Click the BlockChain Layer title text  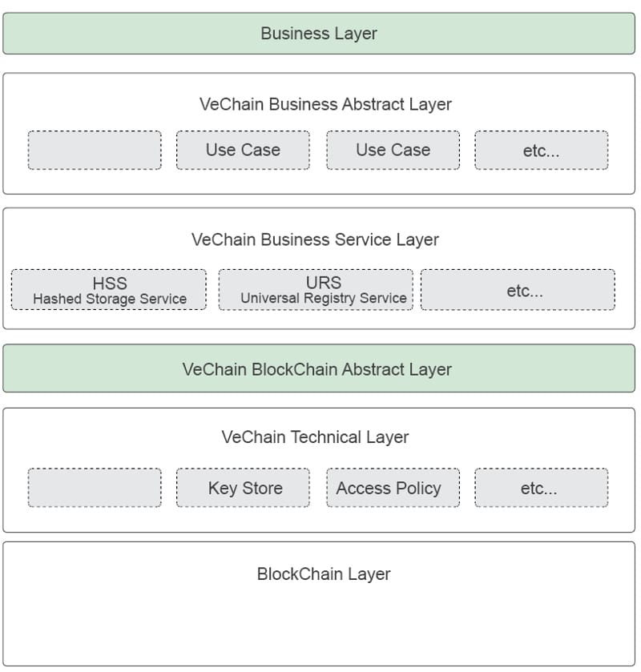click(x=324, y=574)
